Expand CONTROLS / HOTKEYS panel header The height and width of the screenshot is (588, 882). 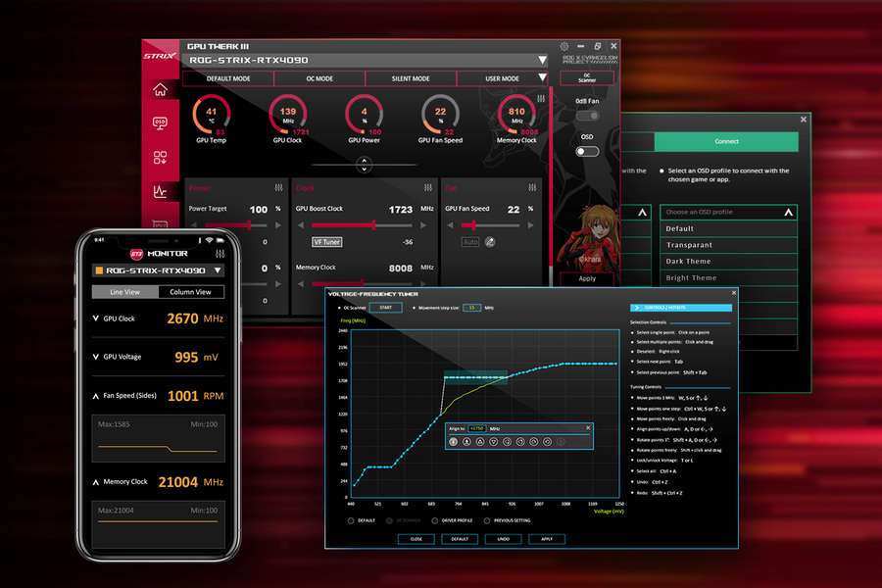tap(681, 308)
